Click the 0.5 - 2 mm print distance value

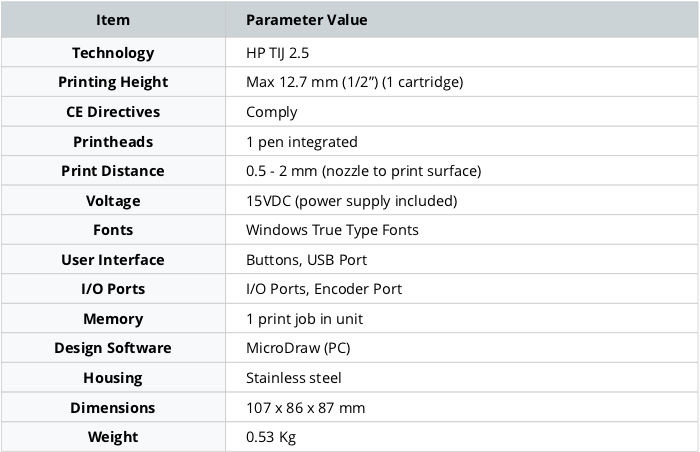point(363,171)
